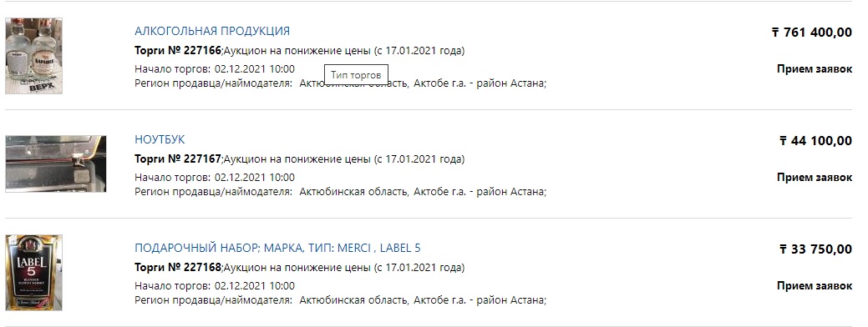Click Прием заявок status for laptop lot
The image size is (868, 327).
pyautogui.click(x=815, y=178)
